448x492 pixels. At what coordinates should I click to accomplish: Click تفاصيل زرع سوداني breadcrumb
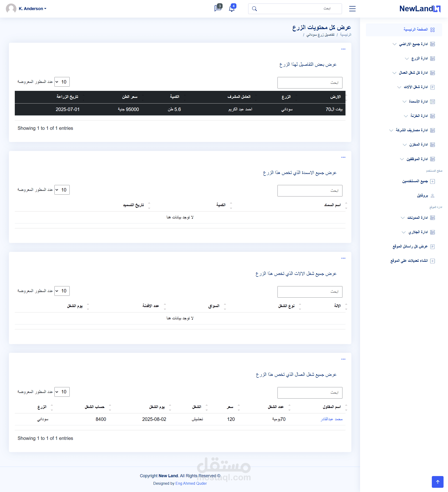[320, 35]
